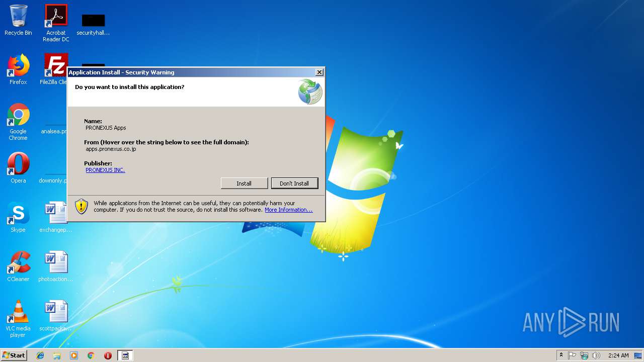Close the Security Warning dialog
Viewport: 644px width, 362px height.
click(319, 72)
